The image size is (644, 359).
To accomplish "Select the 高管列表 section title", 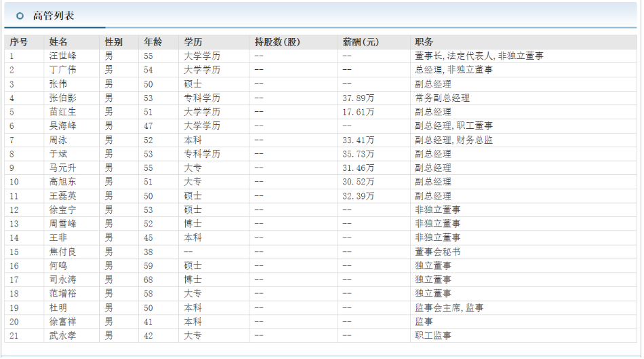I will 54,16.
